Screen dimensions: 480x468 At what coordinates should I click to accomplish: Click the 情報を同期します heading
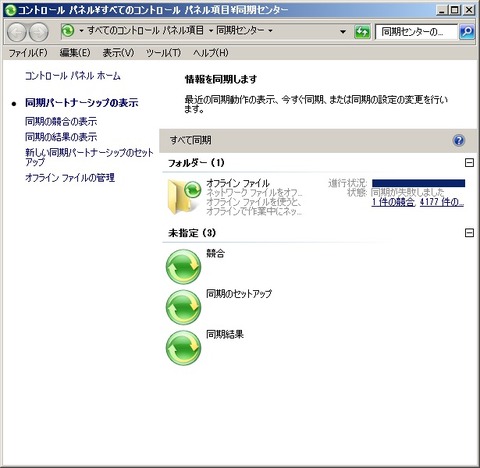[221, 79]
